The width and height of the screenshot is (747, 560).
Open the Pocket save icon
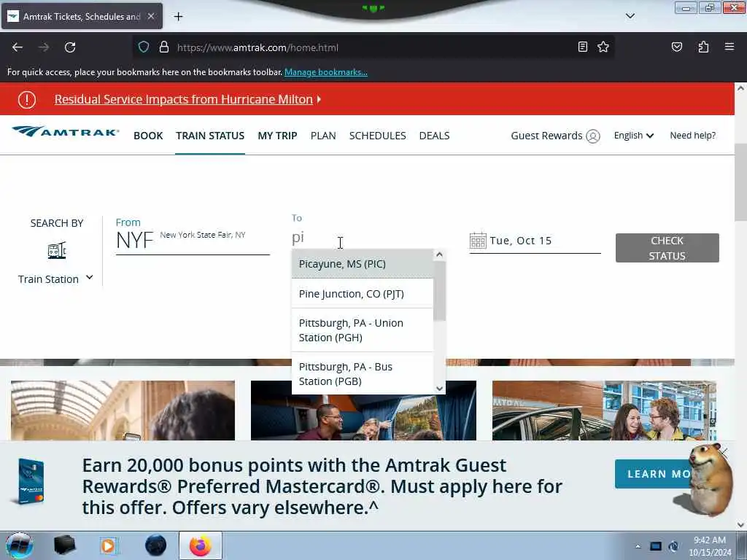click(676, 47)
